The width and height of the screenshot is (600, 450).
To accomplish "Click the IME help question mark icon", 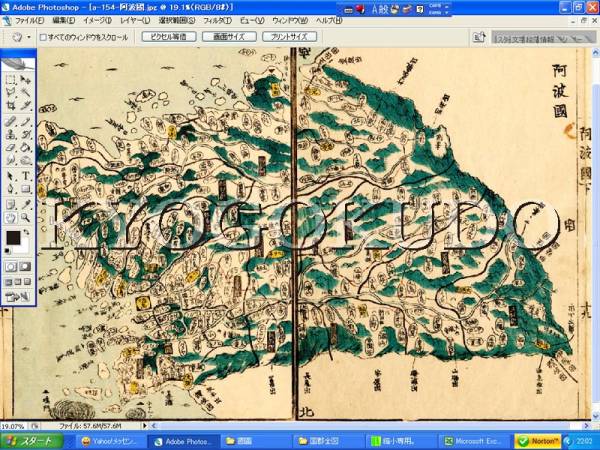I will (x=420, y=9).
